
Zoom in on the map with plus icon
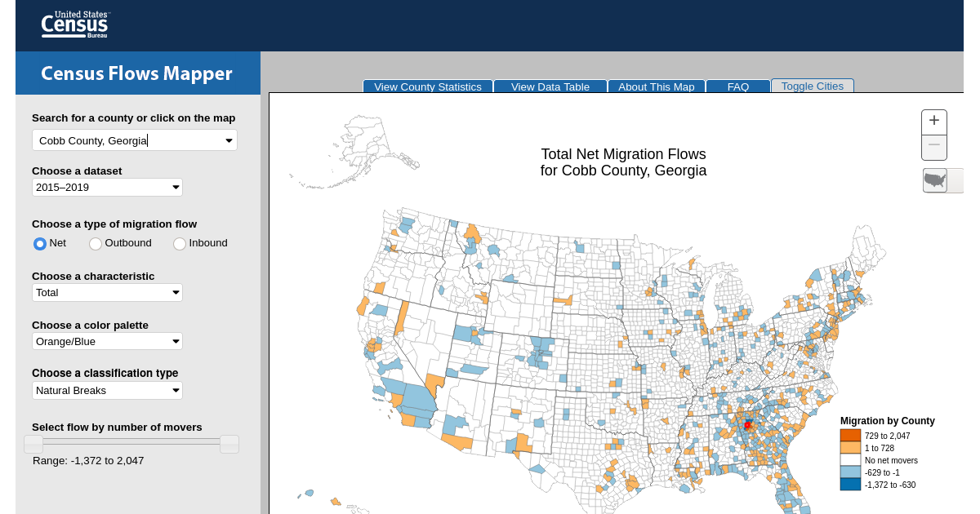[x=933, y=121]
